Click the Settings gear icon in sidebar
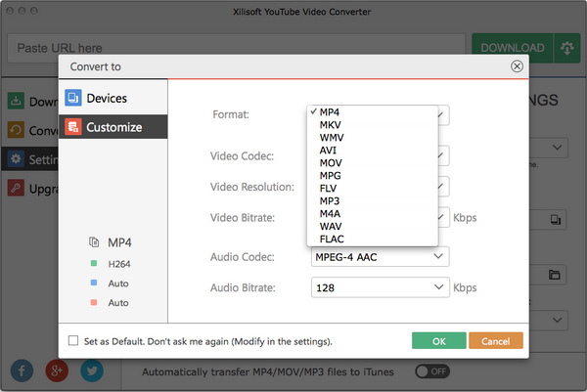 [x=17, y=158]
